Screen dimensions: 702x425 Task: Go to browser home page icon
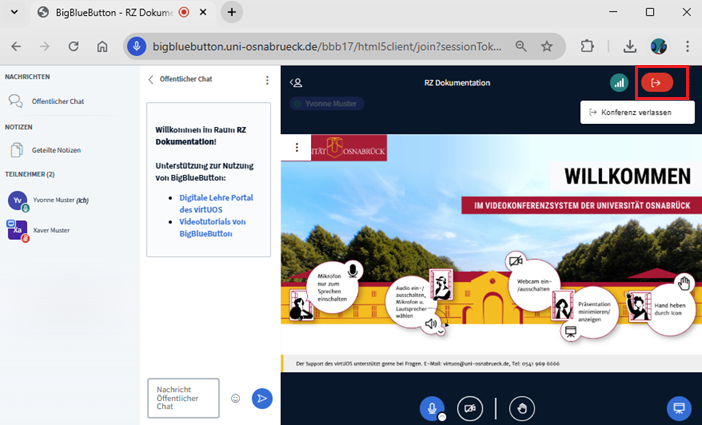pos(103,46)
